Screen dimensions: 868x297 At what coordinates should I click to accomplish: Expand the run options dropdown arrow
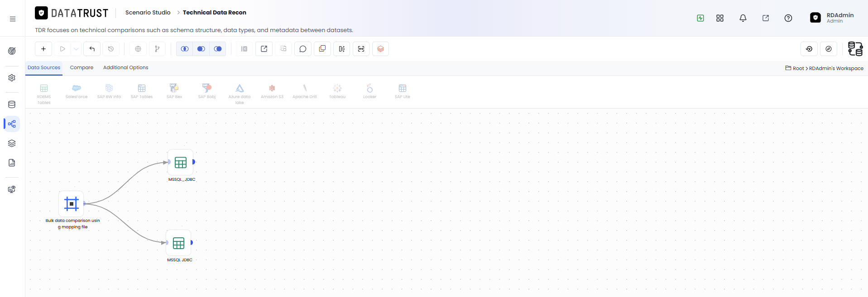click(76, 49)
